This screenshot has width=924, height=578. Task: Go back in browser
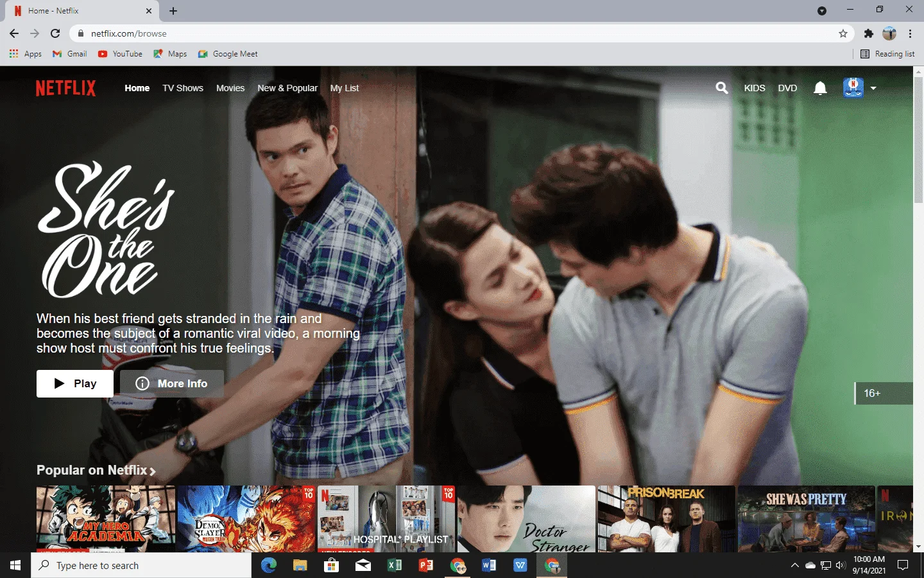pos(14,33)
